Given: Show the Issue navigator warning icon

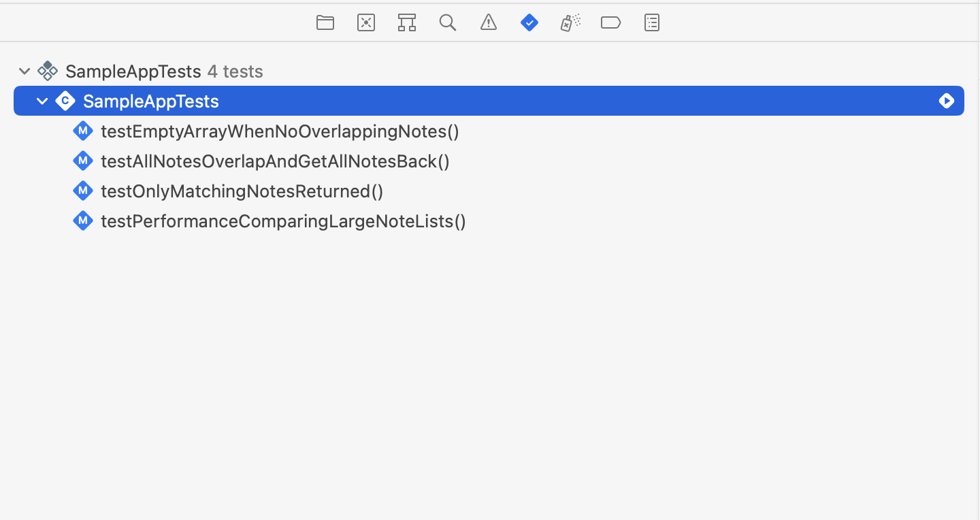Looking at the screenshot, I should (x=489, y=22).
